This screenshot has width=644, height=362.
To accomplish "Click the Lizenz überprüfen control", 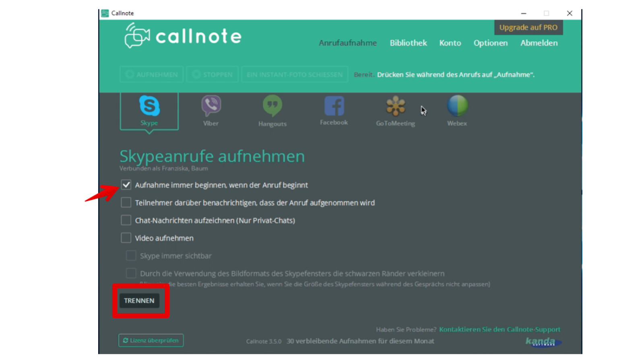I will [x=151, y=340].
